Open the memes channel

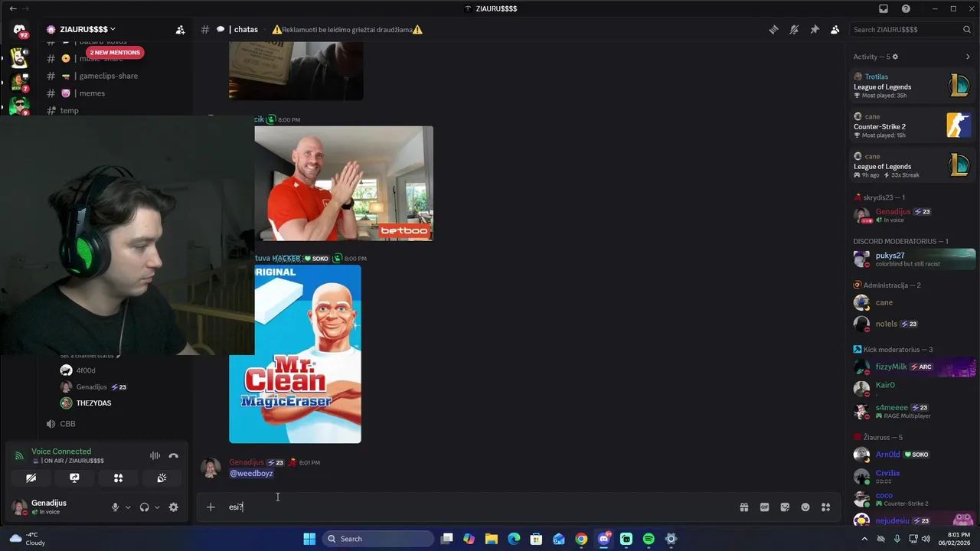click(92, 93)
